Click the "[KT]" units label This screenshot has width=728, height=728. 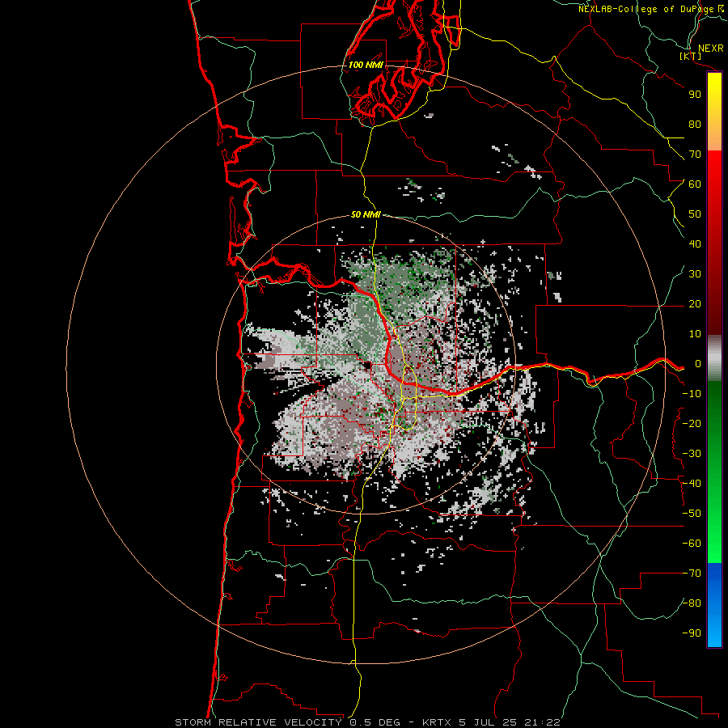tap(691, 56)
